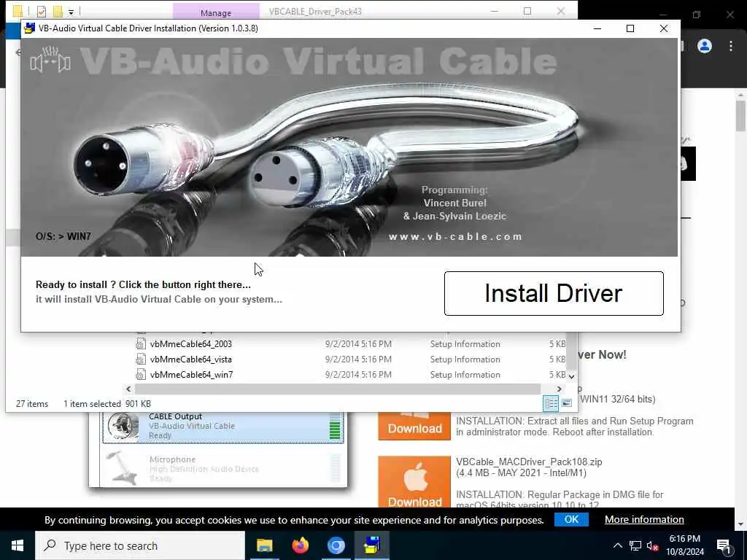The height and width of the screenshot is (560, 747).
Task: Click the VB-Audio installer title bar icon
Action: click(x=29, y=28)
